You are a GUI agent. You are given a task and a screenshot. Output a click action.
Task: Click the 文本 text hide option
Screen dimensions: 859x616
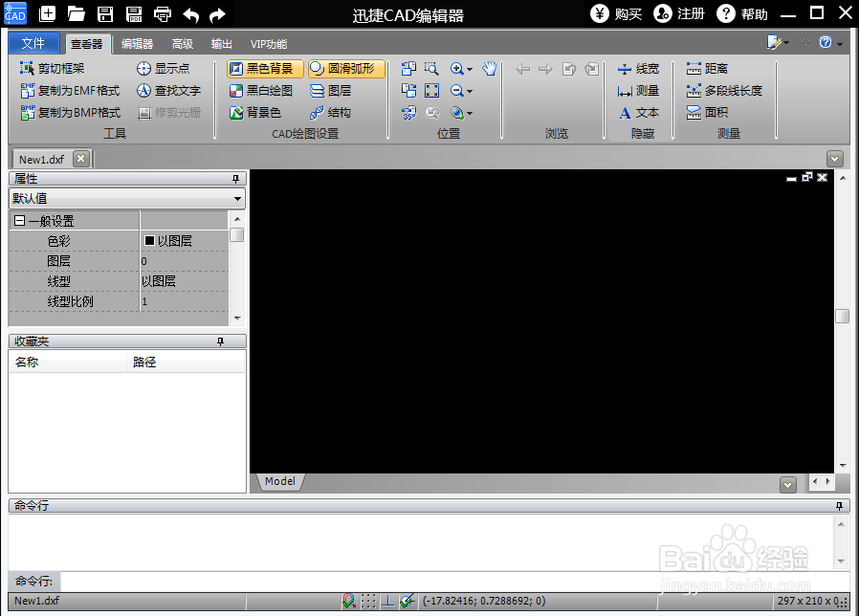[x=638, y=112]
